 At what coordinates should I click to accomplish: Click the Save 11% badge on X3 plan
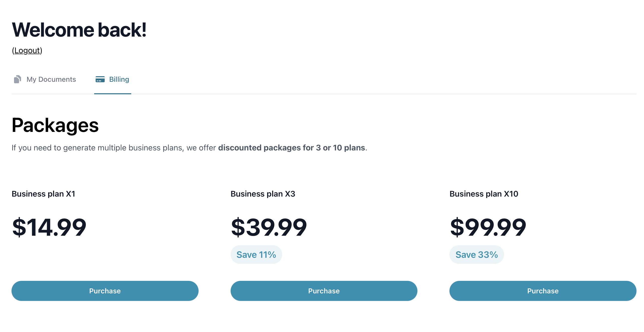[x=257, y=255]
